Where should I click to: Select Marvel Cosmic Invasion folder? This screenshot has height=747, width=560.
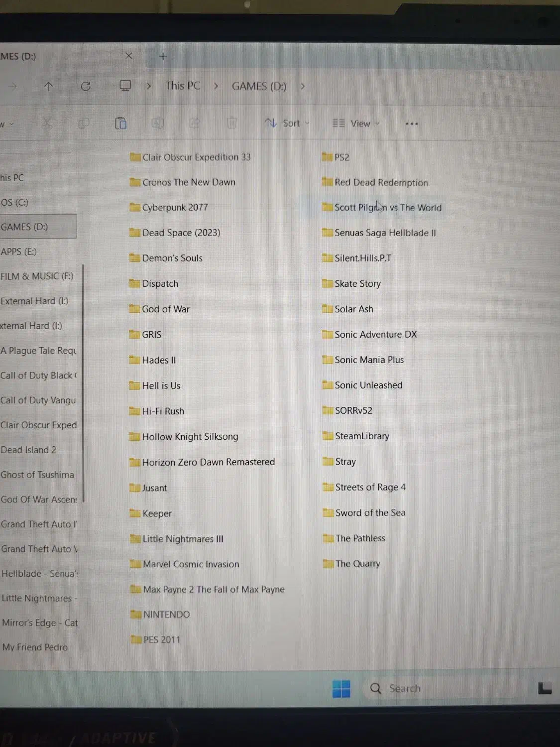[185, 564]
